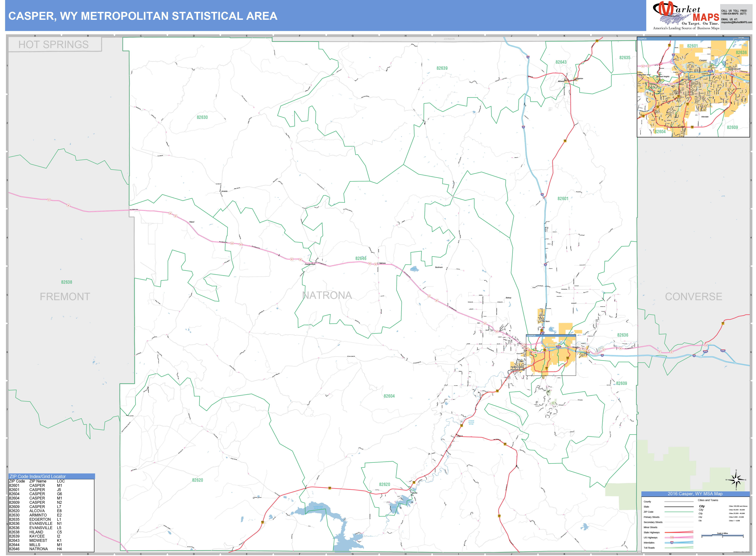Select the 82638 HILAND index row

click(35, 532)
